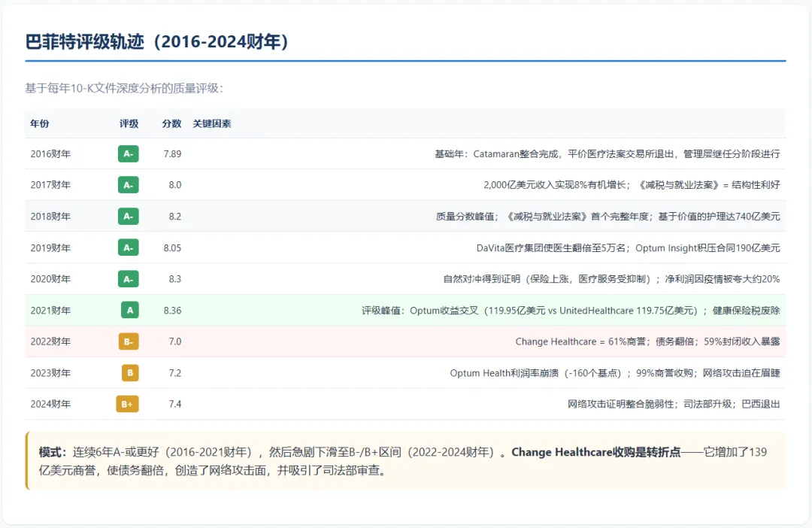
Task: Select the score value 7.4
Action: [x=175, y=404]
